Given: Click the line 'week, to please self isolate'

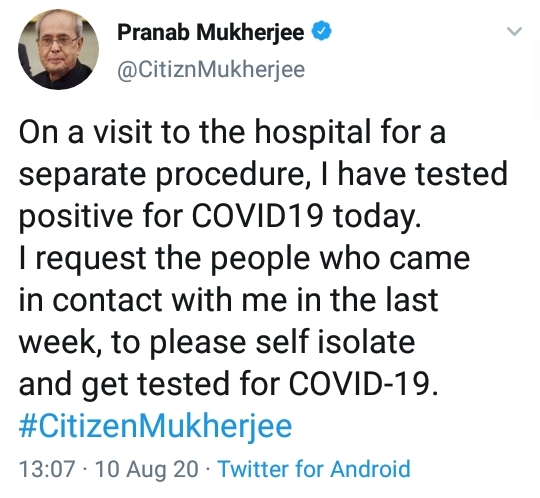Looking at the screenshot, I should pyautogui.click(x=217, y=342).
